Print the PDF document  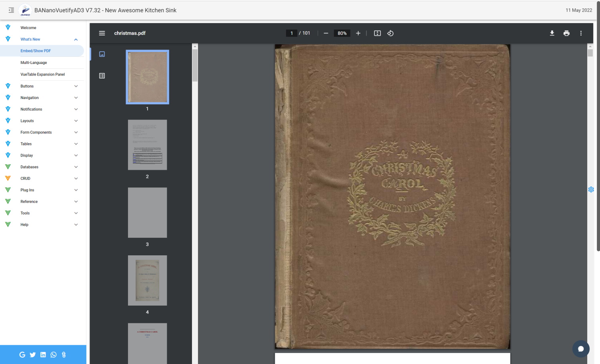(x=566, y=33)
